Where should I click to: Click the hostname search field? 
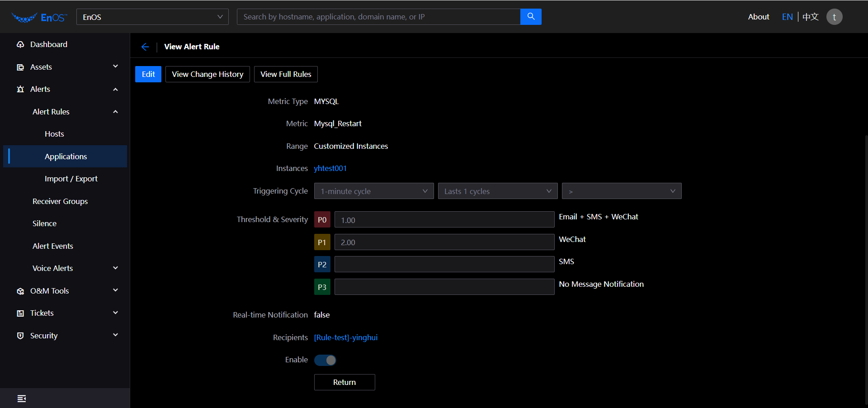(378, 17)
